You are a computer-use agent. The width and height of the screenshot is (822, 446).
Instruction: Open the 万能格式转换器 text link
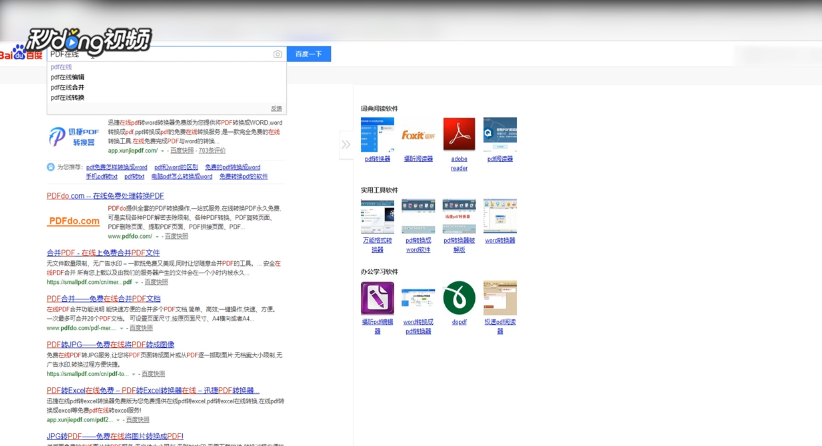pos(377,245)
